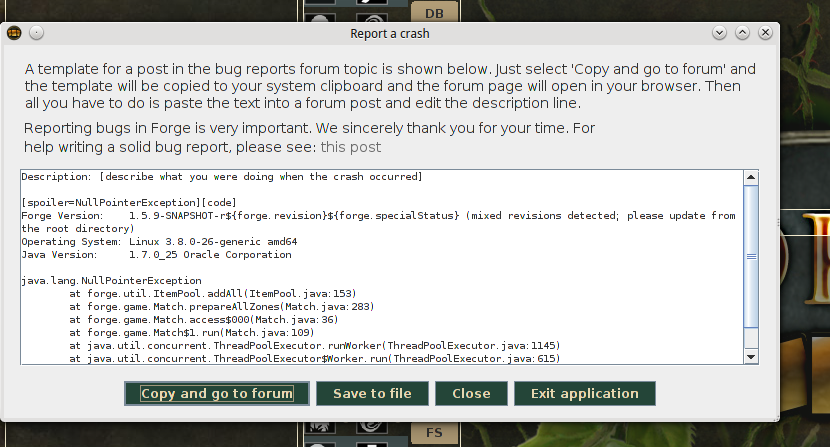Click the Forge app icon in title bar
Screen dimensions: 830x447
[x=14, y=33]
